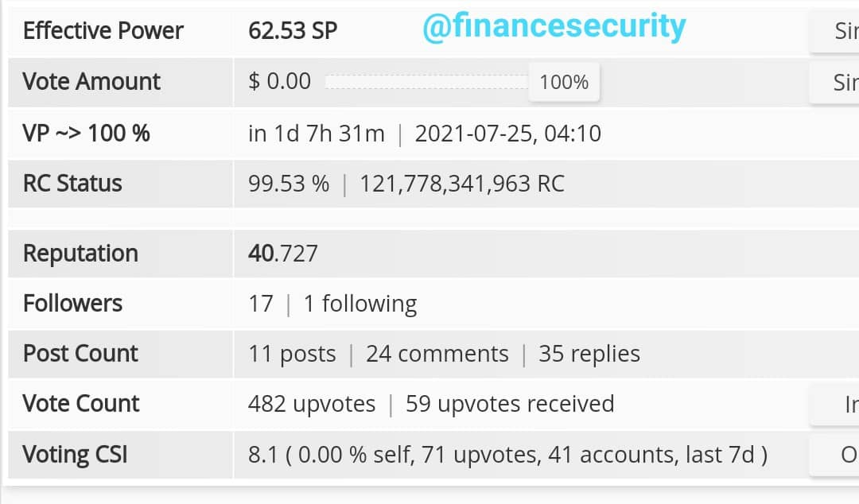This screenshot has height=504, width=859.
Task: Click the cut-off button beside Effective Power
Action: tap(834, 31)
